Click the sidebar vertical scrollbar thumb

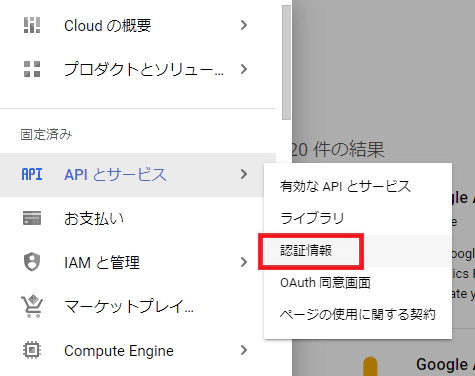[286, 62]
